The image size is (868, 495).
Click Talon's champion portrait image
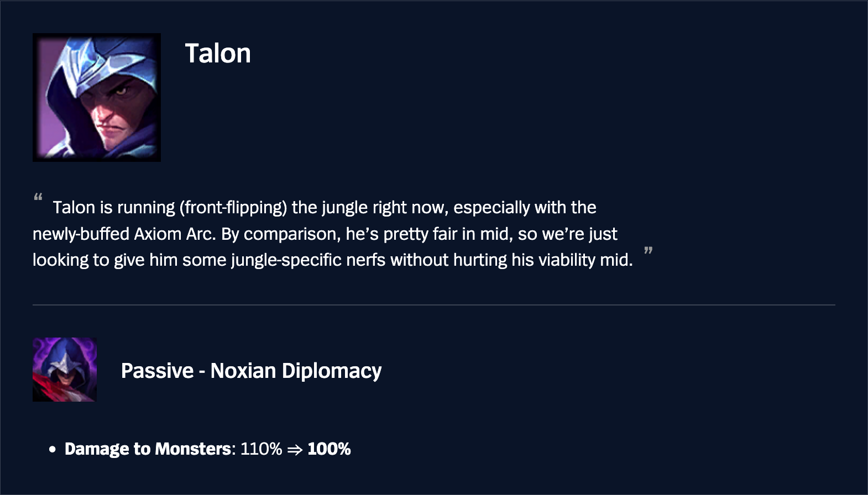point(97,97)
